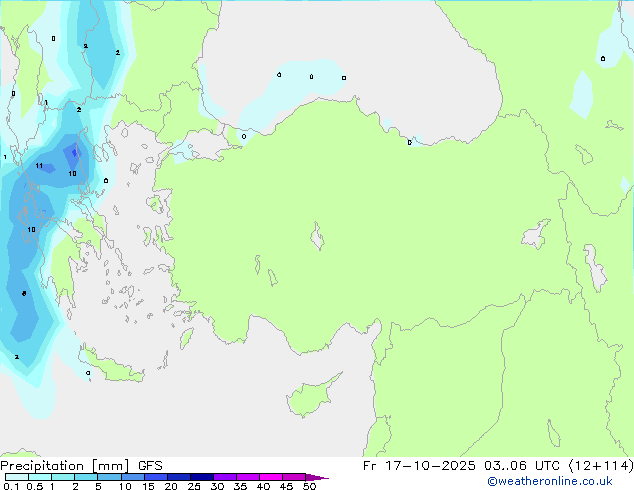Click the '35' label under legend
The width and height of the screenshot is (634, 490).
point(240,486)
